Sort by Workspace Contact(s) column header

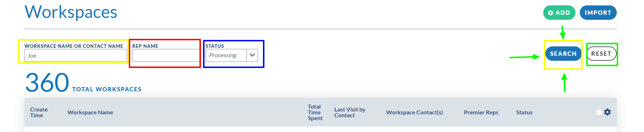pos(414,112)
